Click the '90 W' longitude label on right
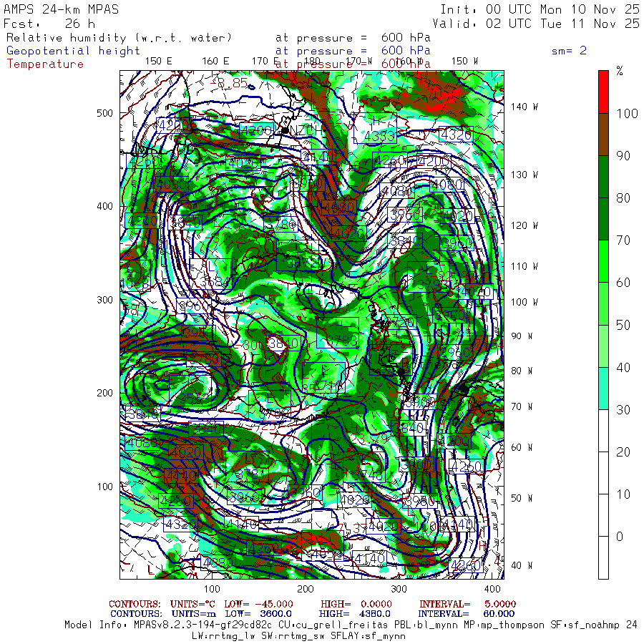 tap(521, 336)
